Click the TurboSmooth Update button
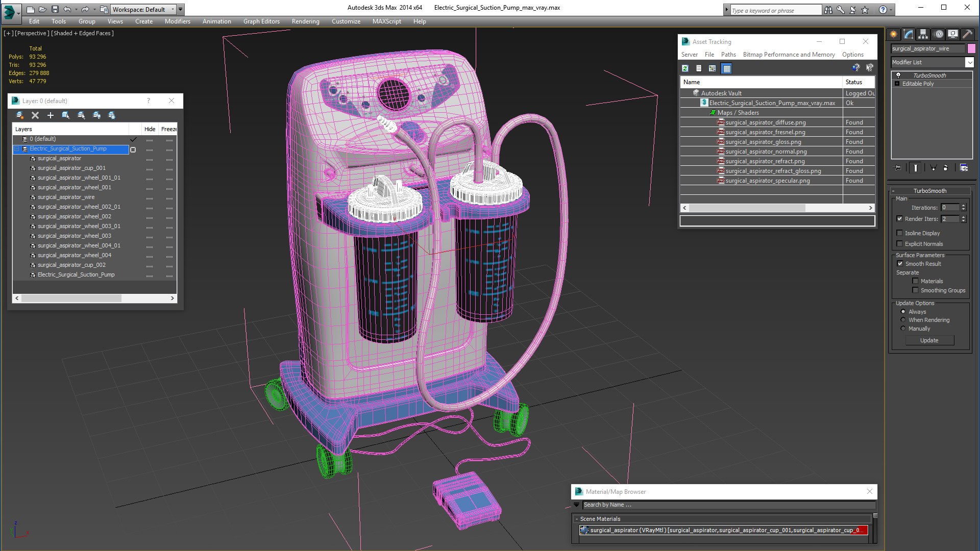The image size is (980, 551). [x=929, y=340]
